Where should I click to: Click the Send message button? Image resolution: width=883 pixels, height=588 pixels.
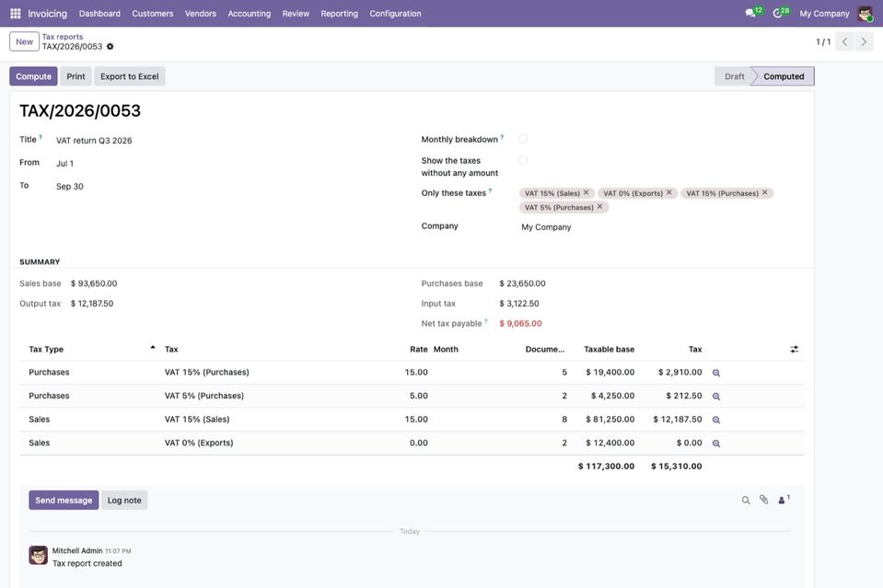tap(64, 501)
